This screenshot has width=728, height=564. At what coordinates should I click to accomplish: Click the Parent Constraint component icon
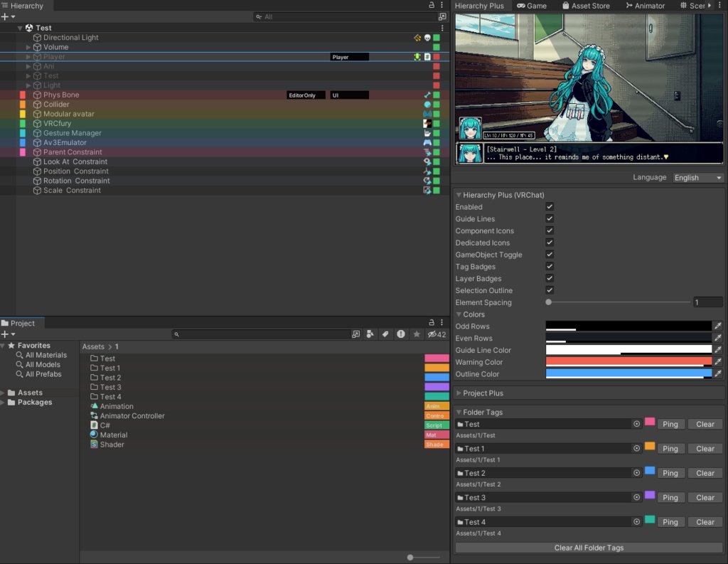tap(427, 151)
